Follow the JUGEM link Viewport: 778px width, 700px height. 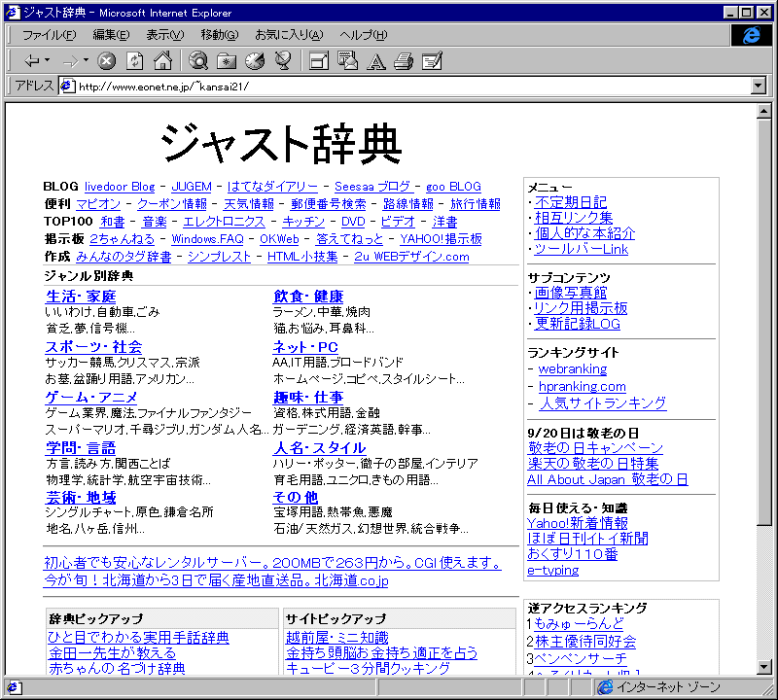tap(191, 187)
